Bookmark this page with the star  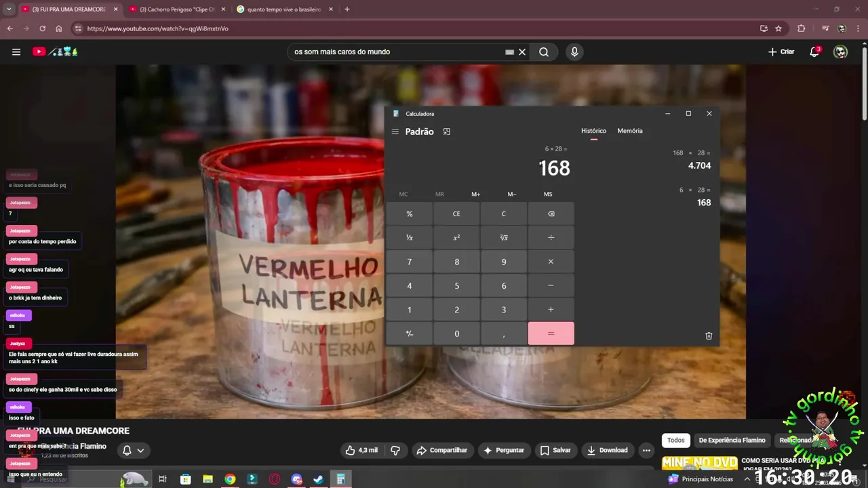[778, 28]
